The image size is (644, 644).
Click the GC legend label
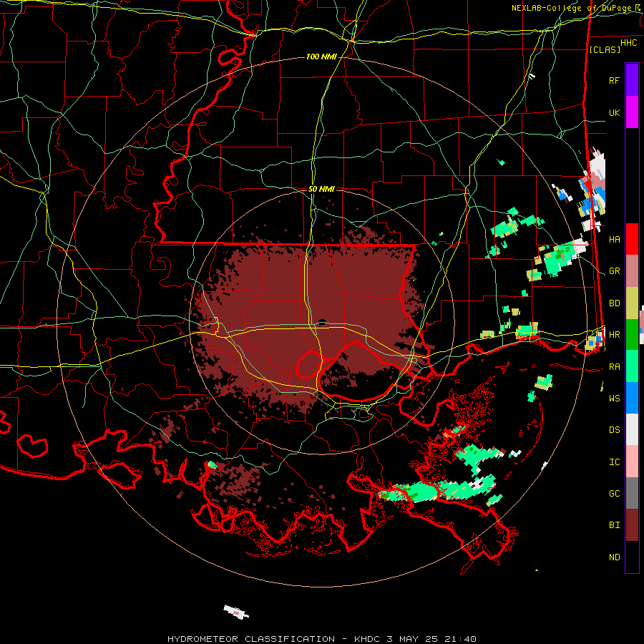tap(615, 494)
